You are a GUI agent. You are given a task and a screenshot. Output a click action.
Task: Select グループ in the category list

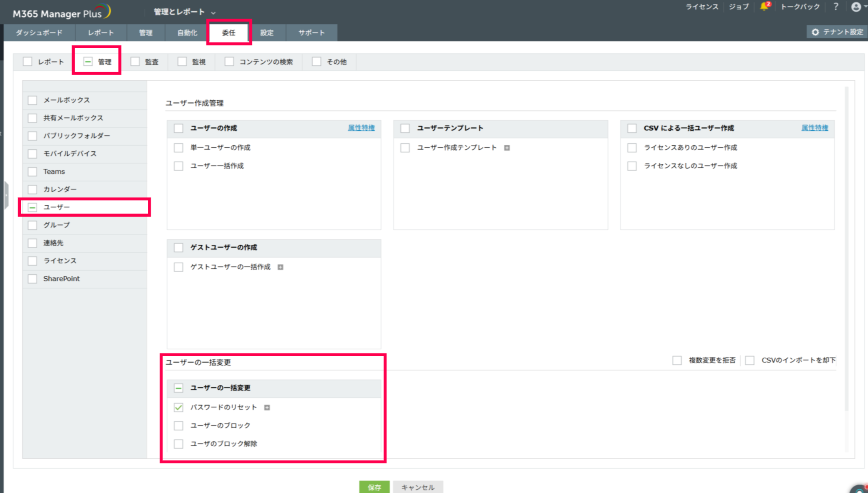[x=56, y=225]
